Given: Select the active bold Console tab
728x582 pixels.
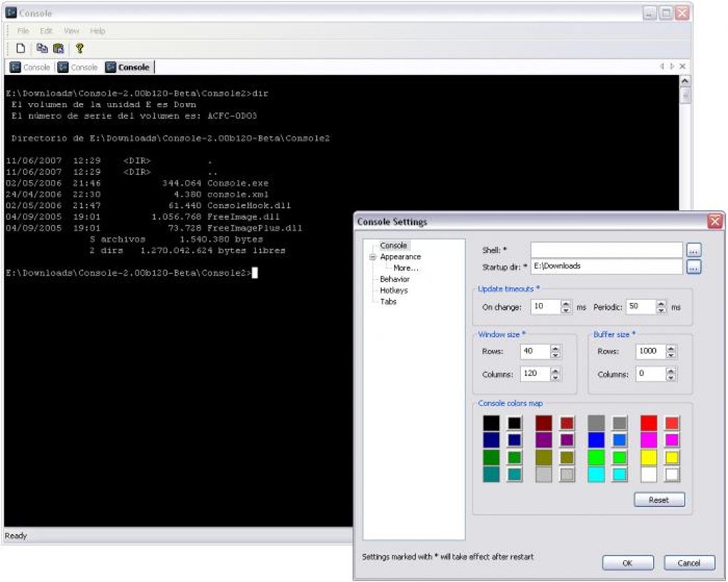Looking at the screenshot, I should [x=128, y=67].
